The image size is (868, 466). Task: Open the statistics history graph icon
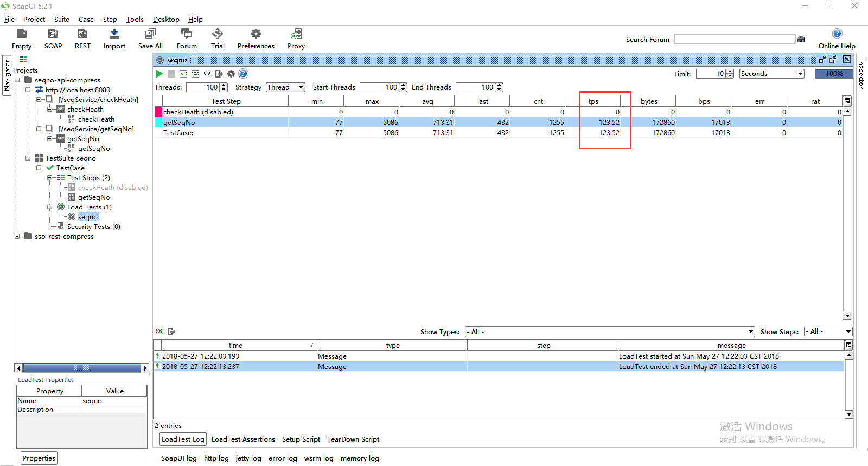[195, 74]
